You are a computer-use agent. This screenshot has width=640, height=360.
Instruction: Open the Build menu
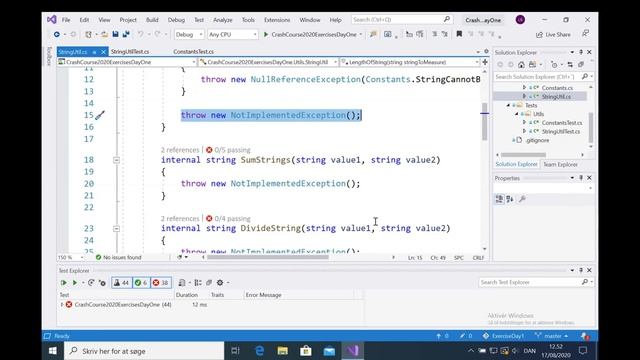click(x=152, y=20)
